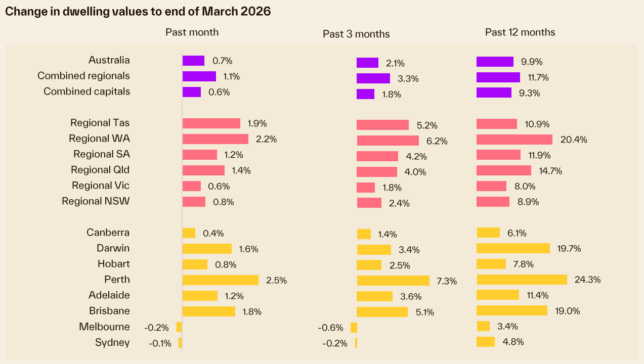Click the 'Brisbane' row label
The width and height of the screenshot is (644, 364).
pos(109,311)
